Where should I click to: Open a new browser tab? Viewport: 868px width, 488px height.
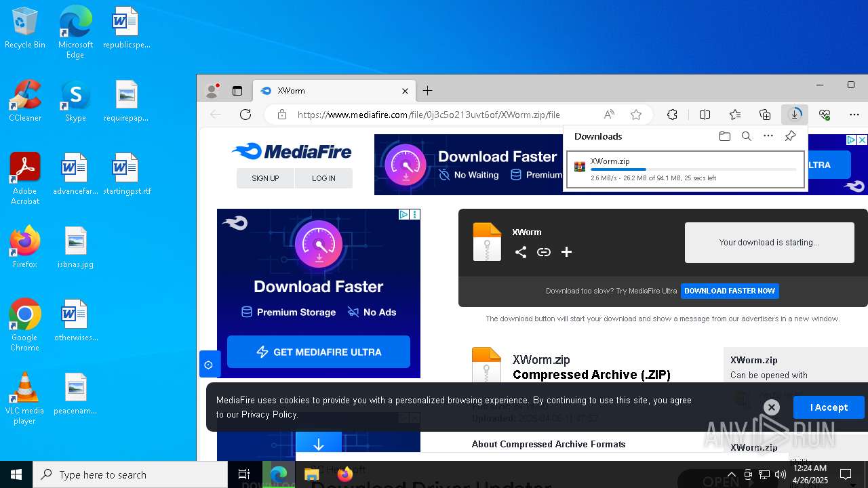tap(427, 91)
